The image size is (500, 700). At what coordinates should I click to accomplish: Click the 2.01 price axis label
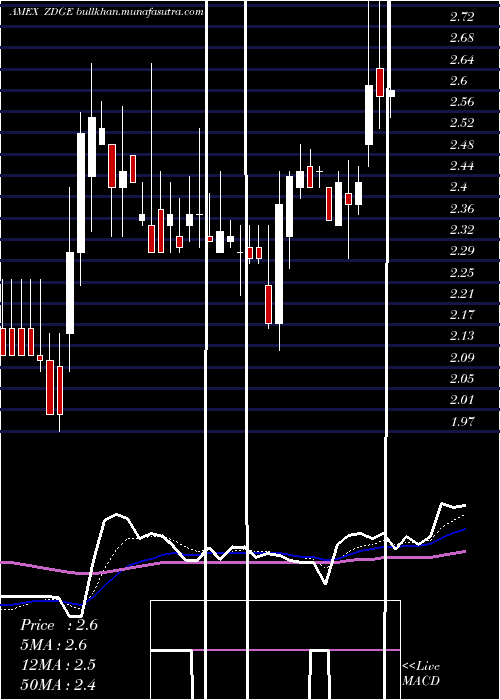click(x=462, y=400)
